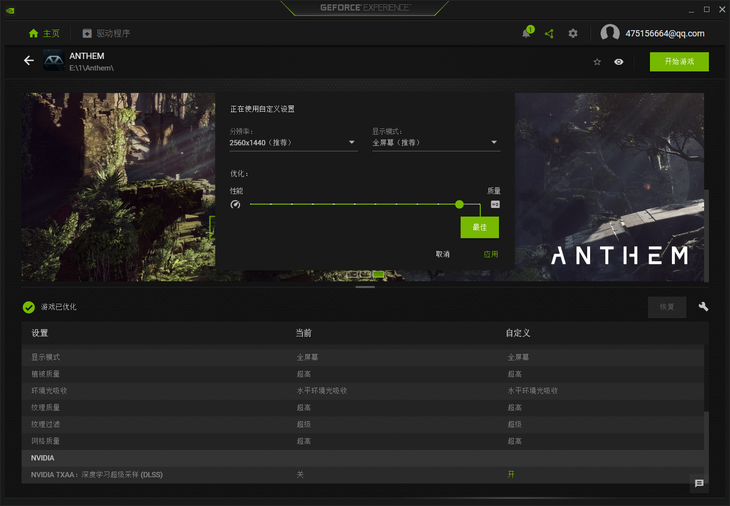Click the performance speedometer icon
730x506 pixels.
pos(236,204)
